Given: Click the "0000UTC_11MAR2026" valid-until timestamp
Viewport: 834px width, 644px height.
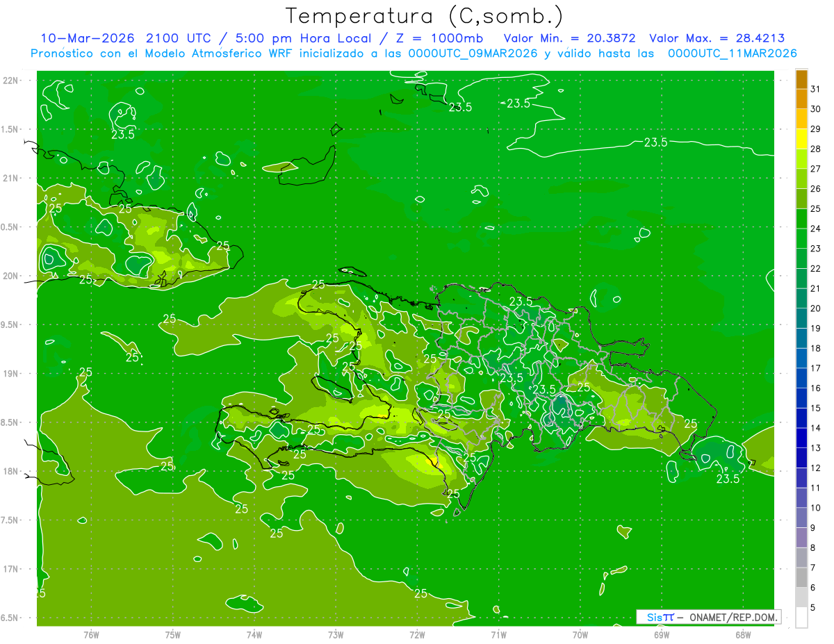Looking at the screenshot, I should tap(733, 53).
